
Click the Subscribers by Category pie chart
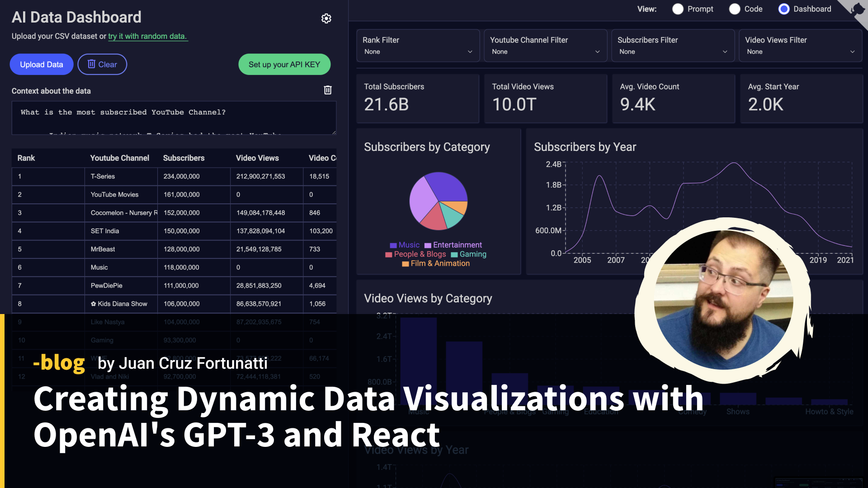[438, 201]
